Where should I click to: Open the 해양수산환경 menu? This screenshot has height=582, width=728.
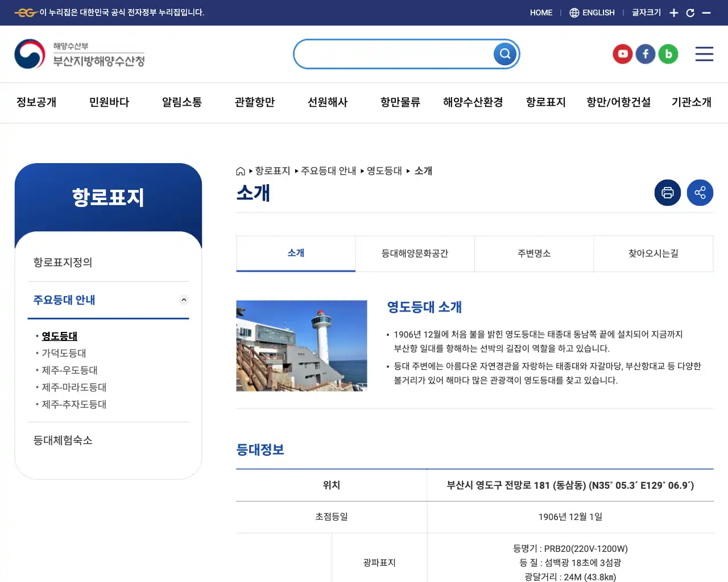click(x=473, y=102)
